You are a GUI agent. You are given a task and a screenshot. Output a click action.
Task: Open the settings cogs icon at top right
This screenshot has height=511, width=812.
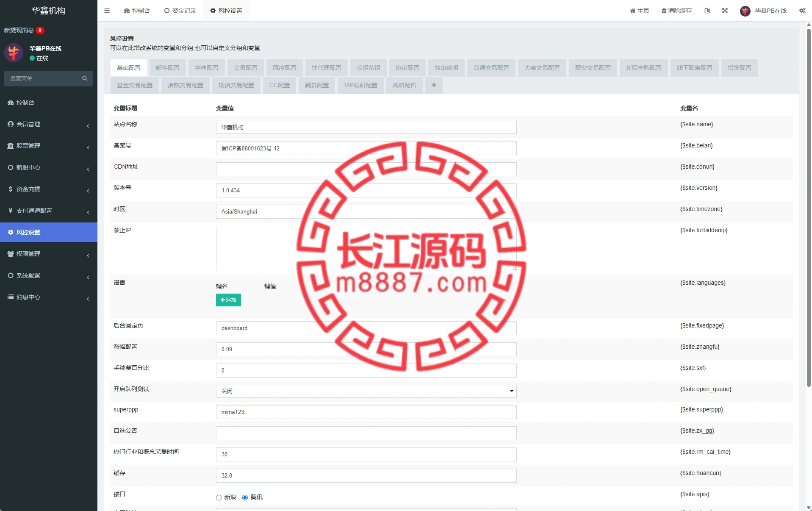(802, 11)
